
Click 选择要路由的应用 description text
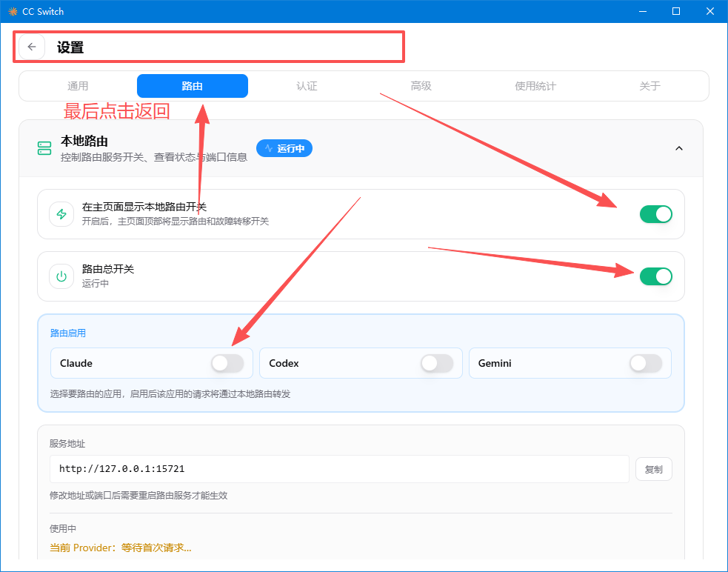click(x=170, y=394)
